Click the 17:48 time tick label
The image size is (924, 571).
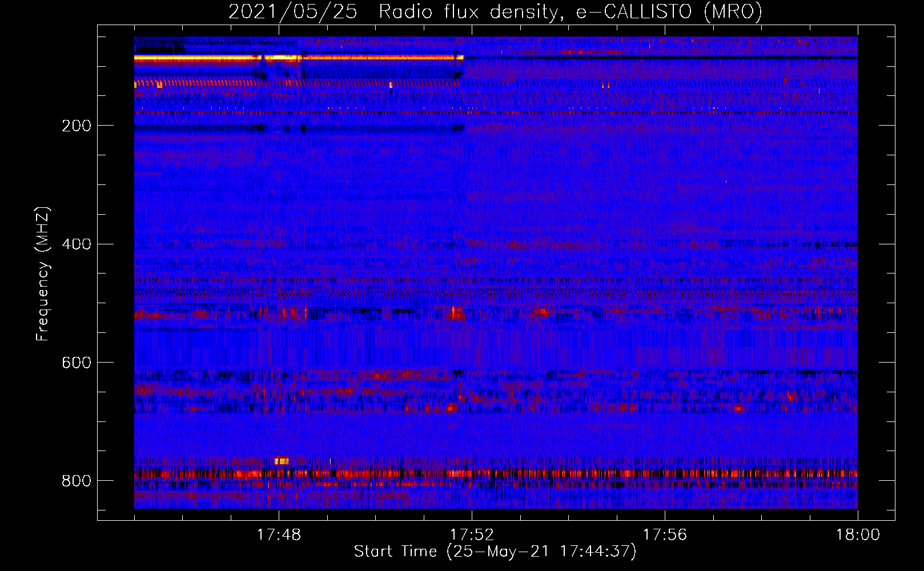(279, 535)
